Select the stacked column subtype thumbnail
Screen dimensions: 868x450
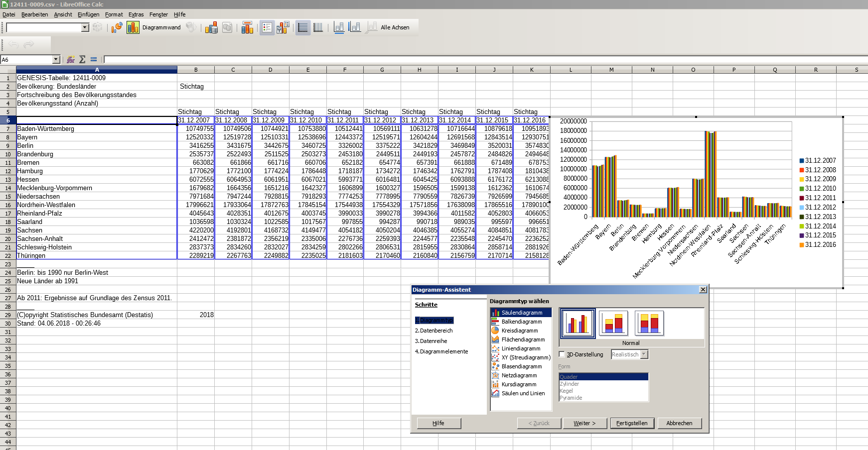(613, 323)
